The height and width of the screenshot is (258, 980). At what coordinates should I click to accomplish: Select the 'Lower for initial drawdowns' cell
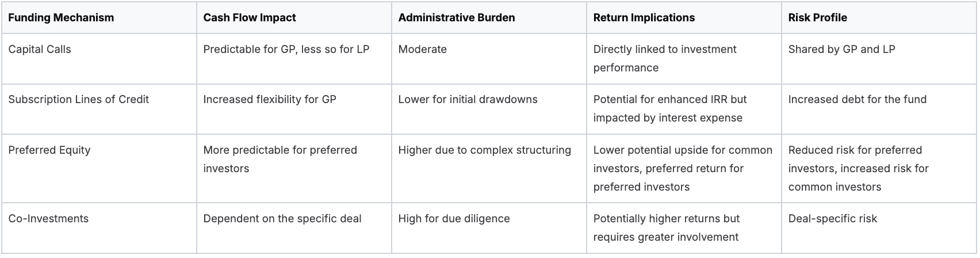[468, 100]
